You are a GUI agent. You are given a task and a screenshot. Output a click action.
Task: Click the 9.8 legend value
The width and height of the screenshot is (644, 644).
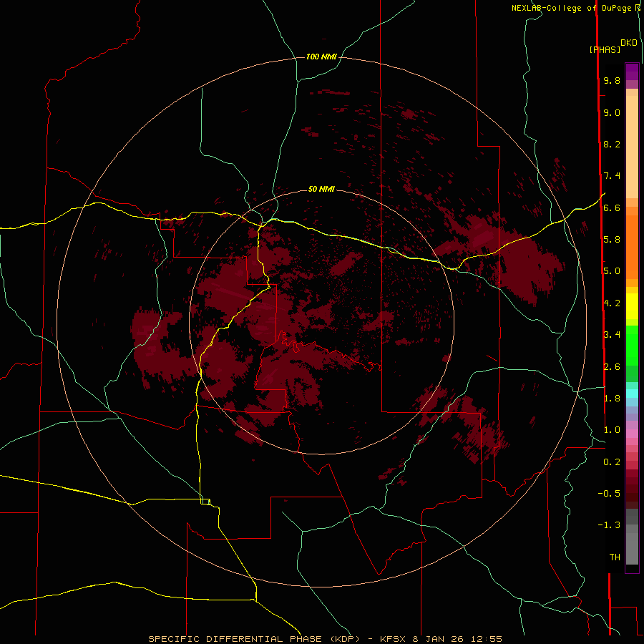click(x=612, y=80)
